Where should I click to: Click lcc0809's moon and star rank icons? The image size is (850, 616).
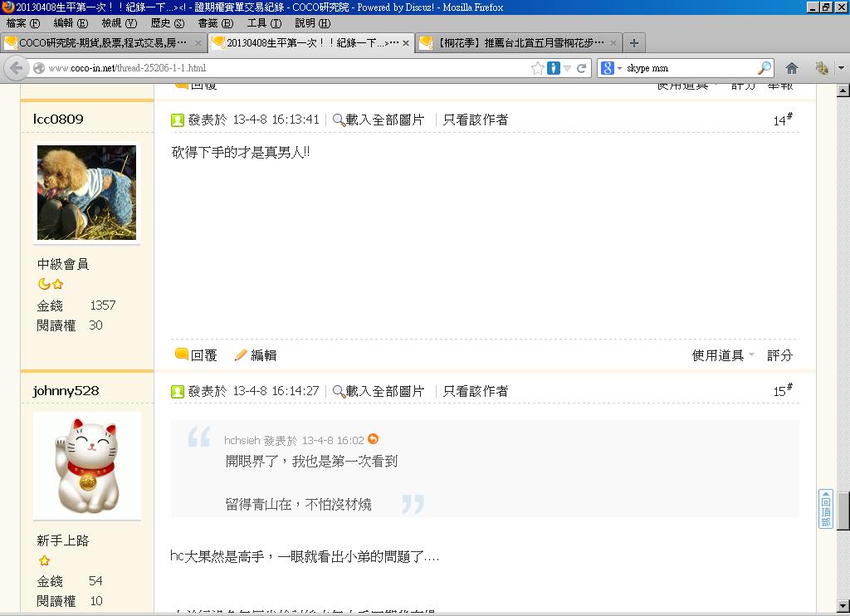51,284
